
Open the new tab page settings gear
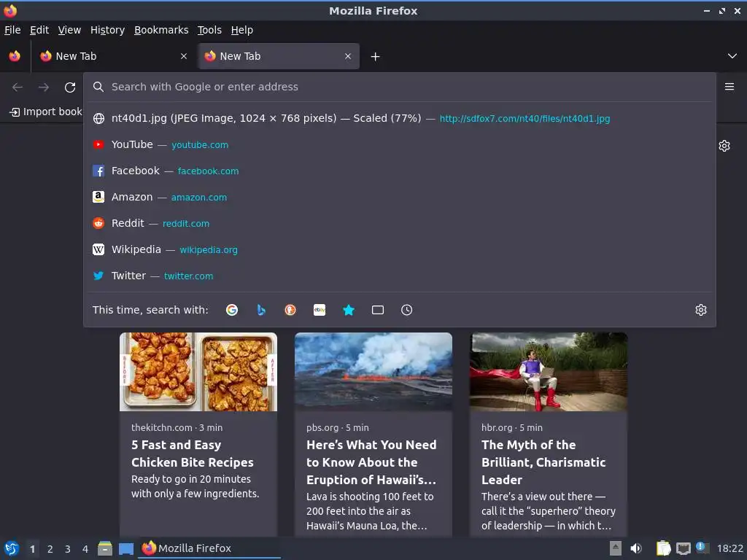tap(724, 146)
